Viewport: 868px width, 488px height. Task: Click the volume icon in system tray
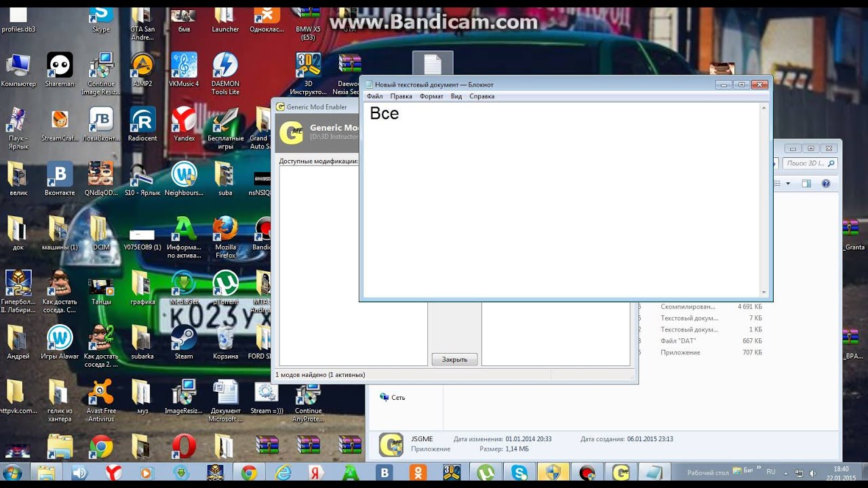812,472
